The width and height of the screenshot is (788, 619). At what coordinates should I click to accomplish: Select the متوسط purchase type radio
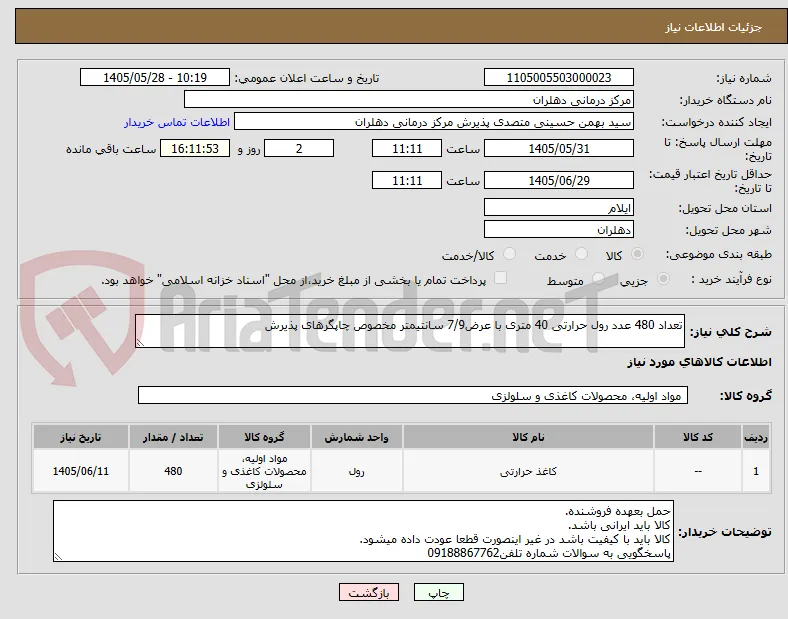coord(598,278)
